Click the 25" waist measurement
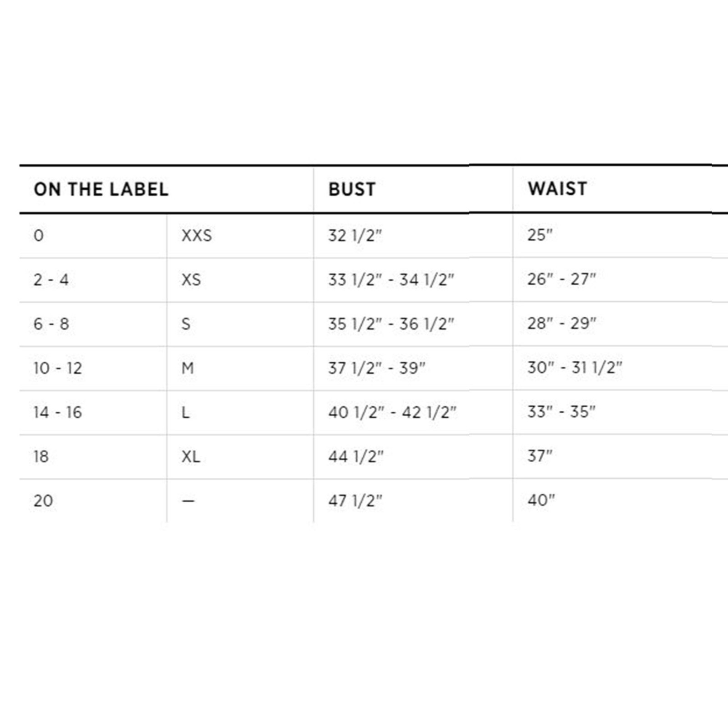This screenshot has width=728, height=728. pyautogui.click(x=540, y=235)
